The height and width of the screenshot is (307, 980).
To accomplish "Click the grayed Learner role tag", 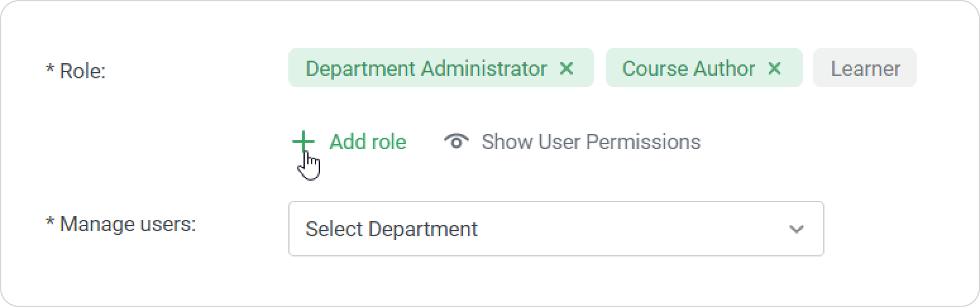I will click(864, 68).
